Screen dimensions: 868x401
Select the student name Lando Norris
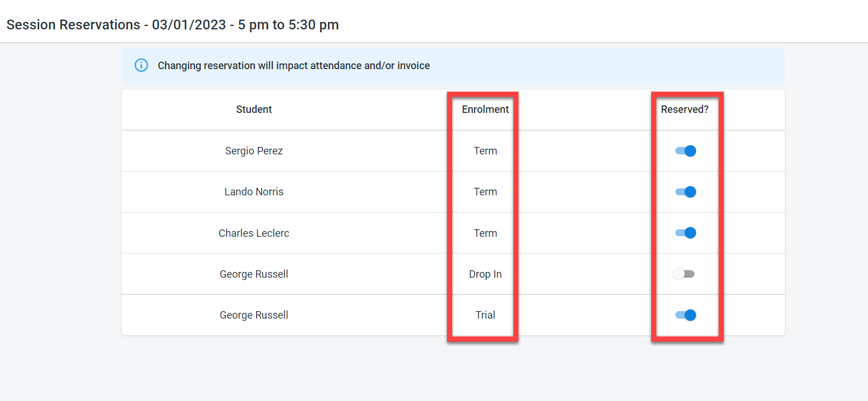coord(254,192)
